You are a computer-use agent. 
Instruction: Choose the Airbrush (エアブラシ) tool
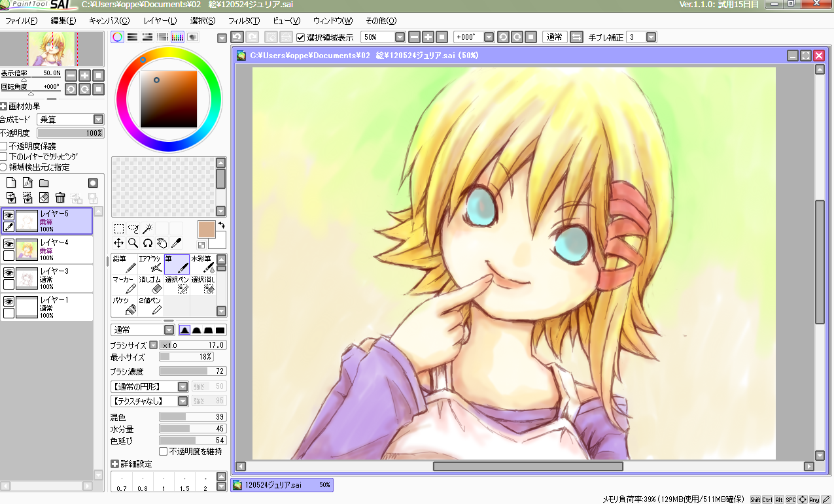150,263
